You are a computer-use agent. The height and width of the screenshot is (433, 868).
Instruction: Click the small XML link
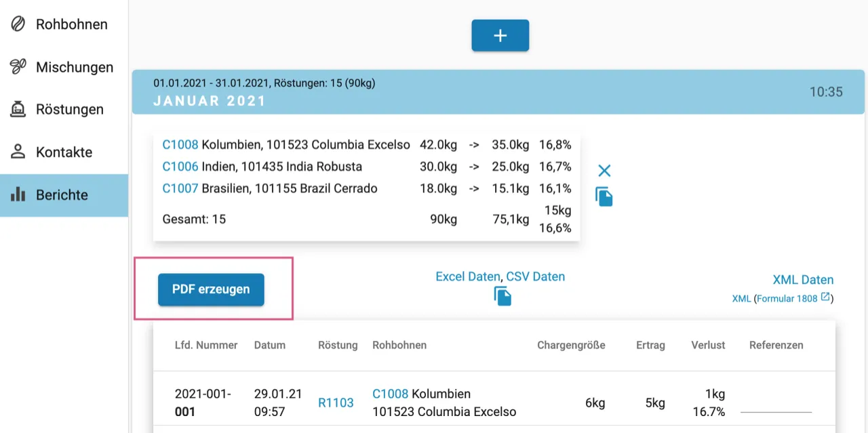tap(741, 298)
